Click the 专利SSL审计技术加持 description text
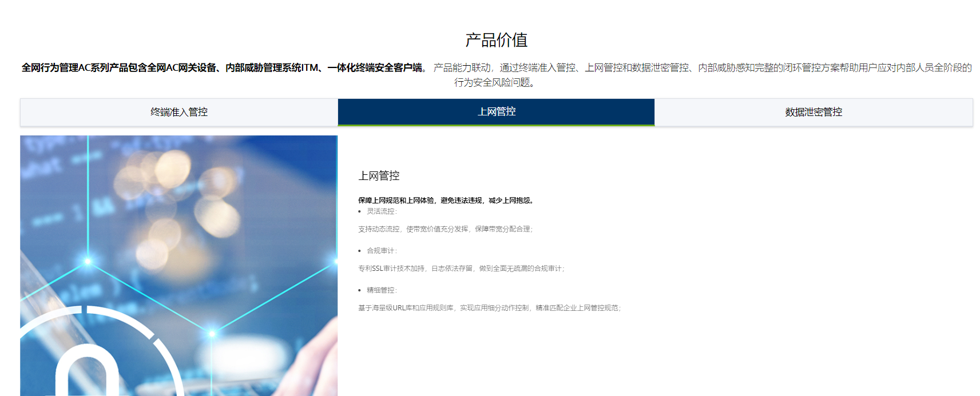Image resolution: width=980 pixels, height=396 pixels. (x=461, y=269)
